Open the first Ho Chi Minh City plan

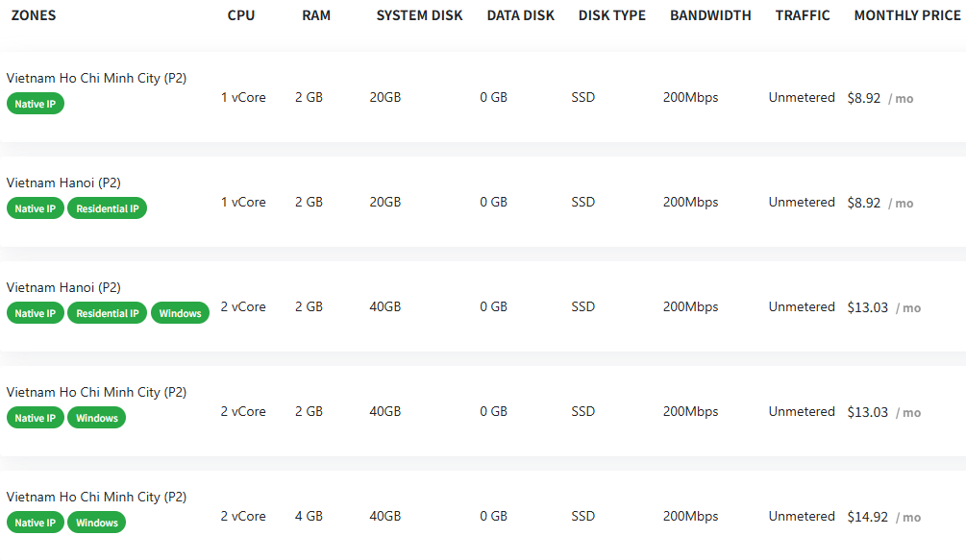coord(96,78)
